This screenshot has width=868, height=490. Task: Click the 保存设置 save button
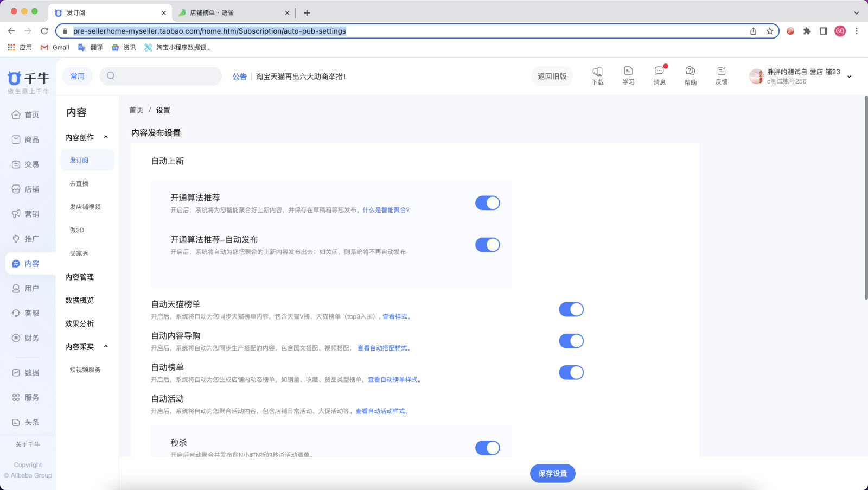coord(552,473)
